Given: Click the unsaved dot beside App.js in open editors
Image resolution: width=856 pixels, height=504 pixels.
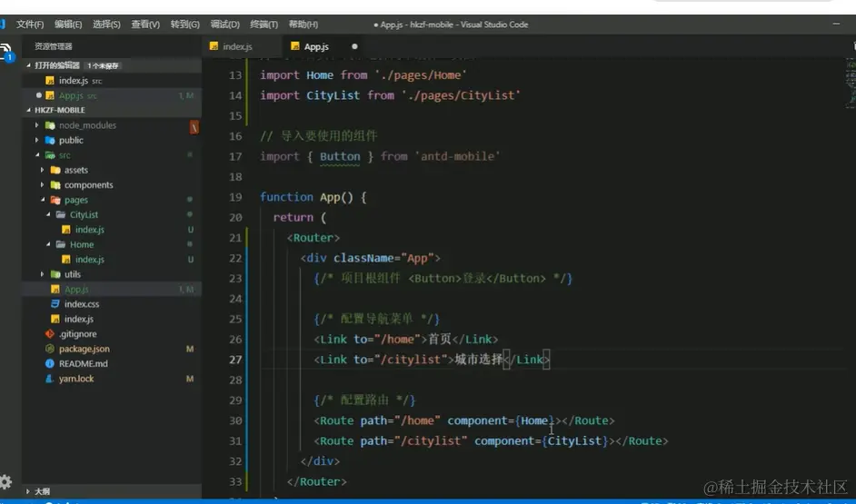Looking at the screenshot, I should [x=38, y=95].
